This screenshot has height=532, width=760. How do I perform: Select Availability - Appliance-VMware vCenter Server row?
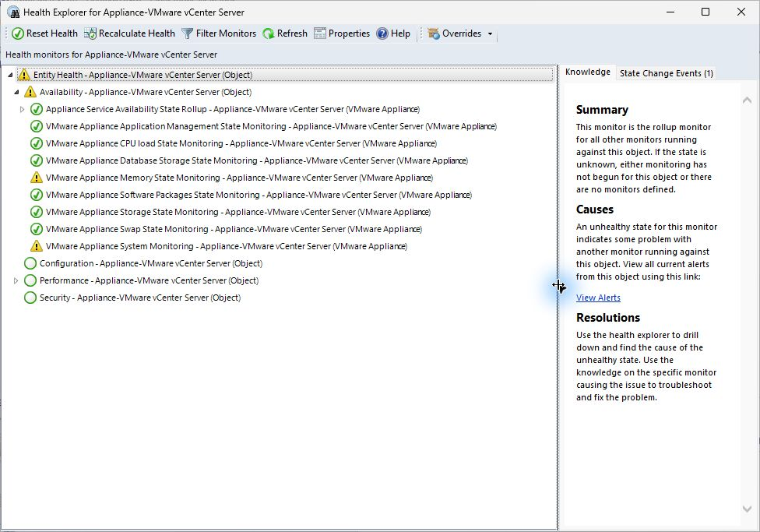(146, 92)
